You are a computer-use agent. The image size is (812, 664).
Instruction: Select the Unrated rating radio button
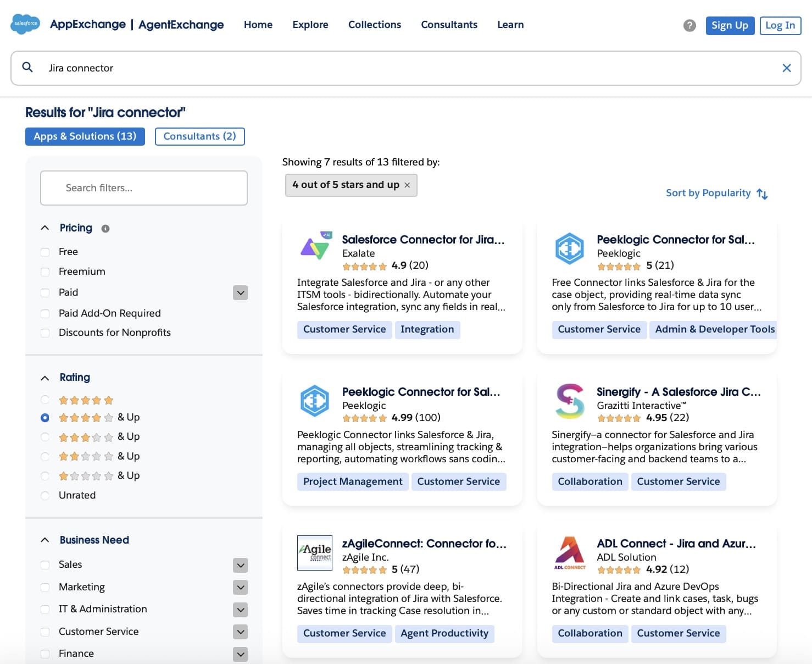[x=45, y=495]
